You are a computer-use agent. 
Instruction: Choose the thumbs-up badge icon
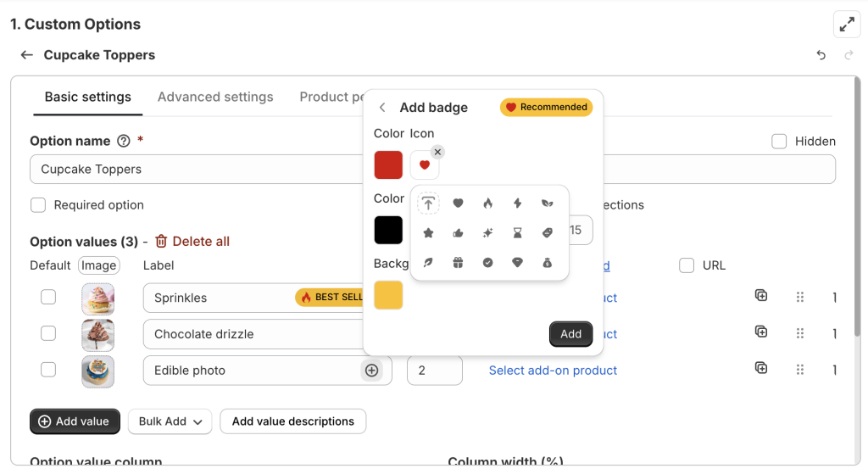tap(458, 233)
